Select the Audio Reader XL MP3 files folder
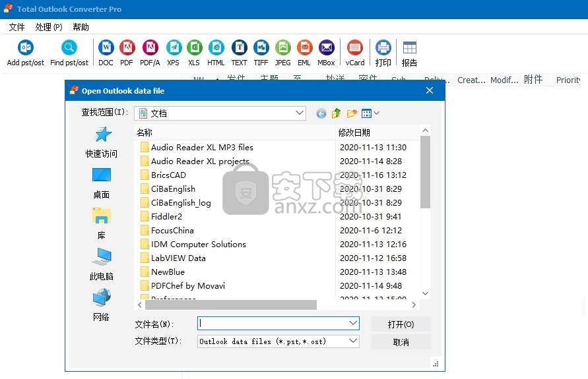 click(x=197, y=147)
